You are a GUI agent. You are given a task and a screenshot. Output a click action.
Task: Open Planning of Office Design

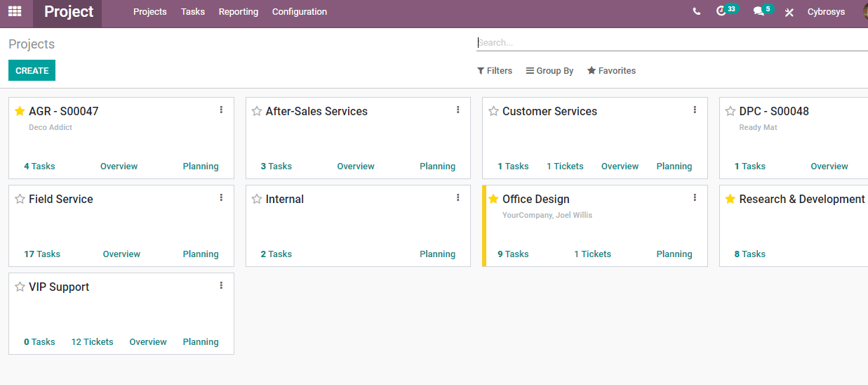pos(674,254)
